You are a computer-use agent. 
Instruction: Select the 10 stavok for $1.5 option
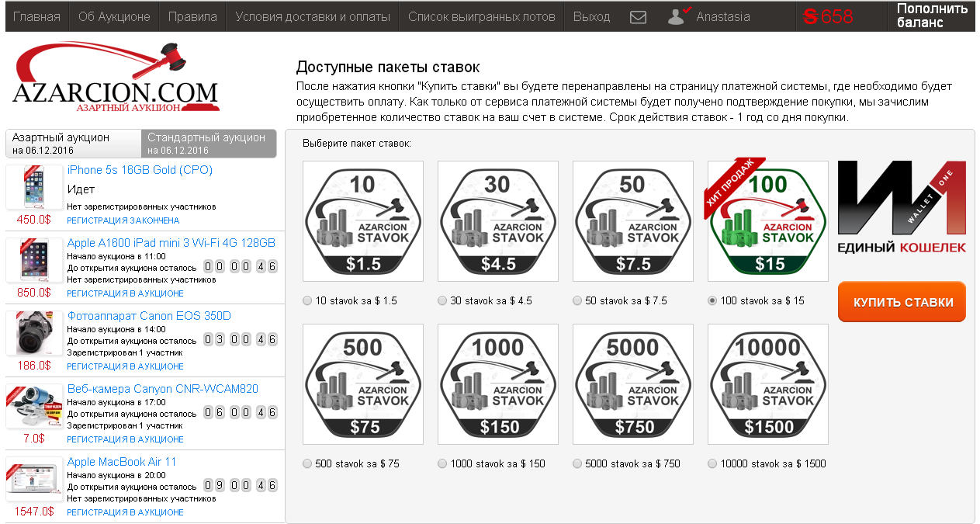[x=307, y=301]
